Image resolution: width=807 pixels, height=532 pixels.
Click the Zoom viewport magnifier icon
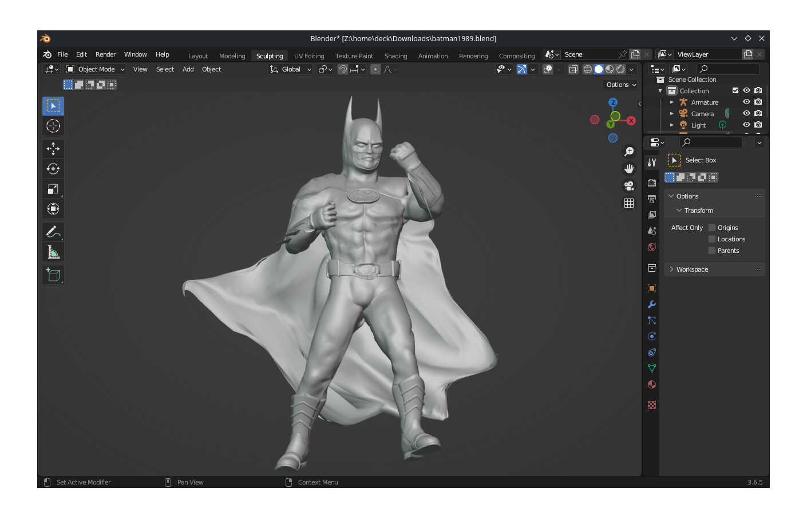point(629,152)
